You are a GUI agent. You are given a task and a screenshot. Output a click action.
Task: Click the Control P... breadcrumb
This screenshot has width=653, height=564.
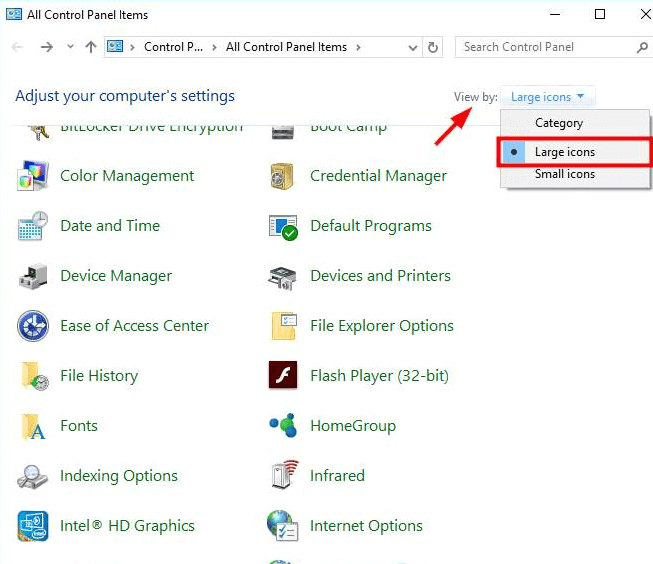click(173, 47)
